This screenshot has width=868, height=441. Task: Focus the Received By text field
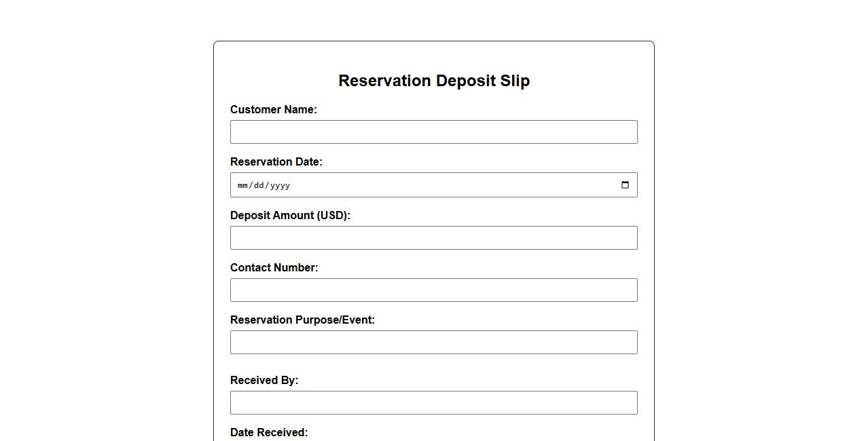(433, 403)
